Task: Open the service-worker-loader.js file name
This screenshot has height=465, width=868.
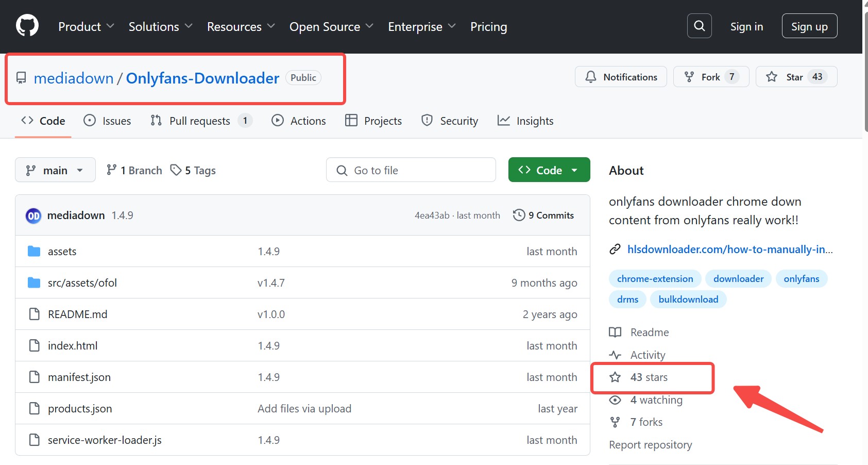Action: click(105, 440)
